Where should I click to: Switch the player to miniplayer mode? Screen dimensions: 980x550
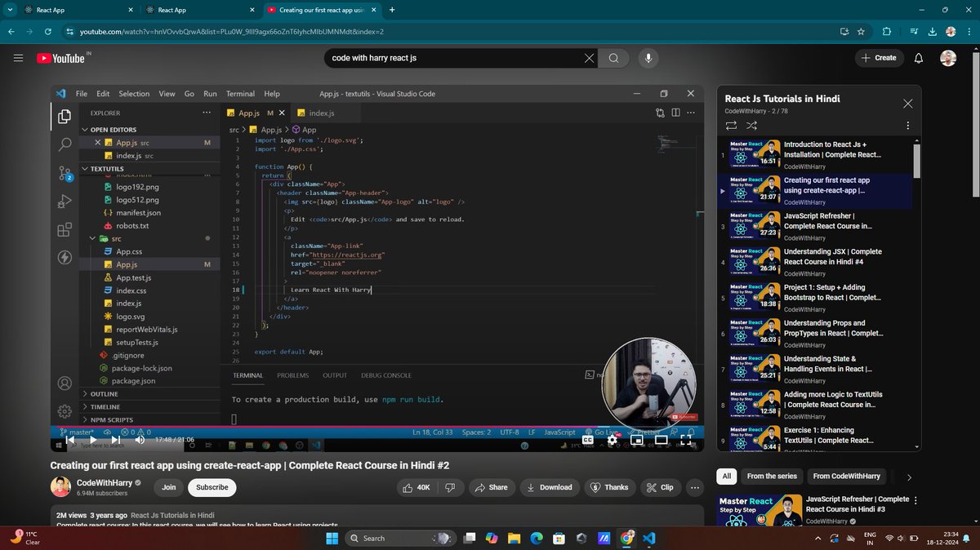click(636, 439)
